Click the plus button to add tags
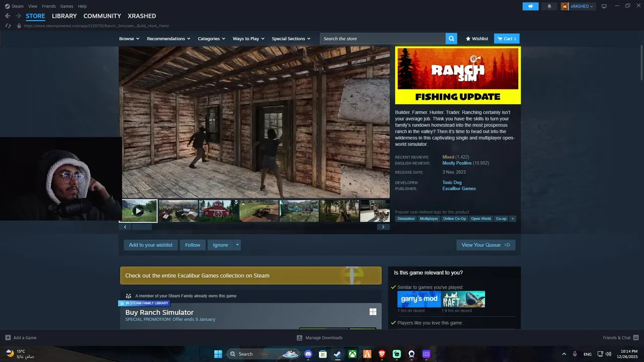Viewport: 644px width, 362px height. pos(513,219)
